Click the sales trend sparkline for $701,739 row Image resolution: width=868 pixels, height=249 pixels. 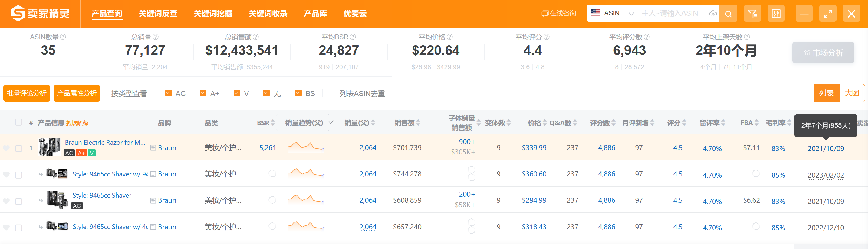pyautogui.click(x=306, y=147)
